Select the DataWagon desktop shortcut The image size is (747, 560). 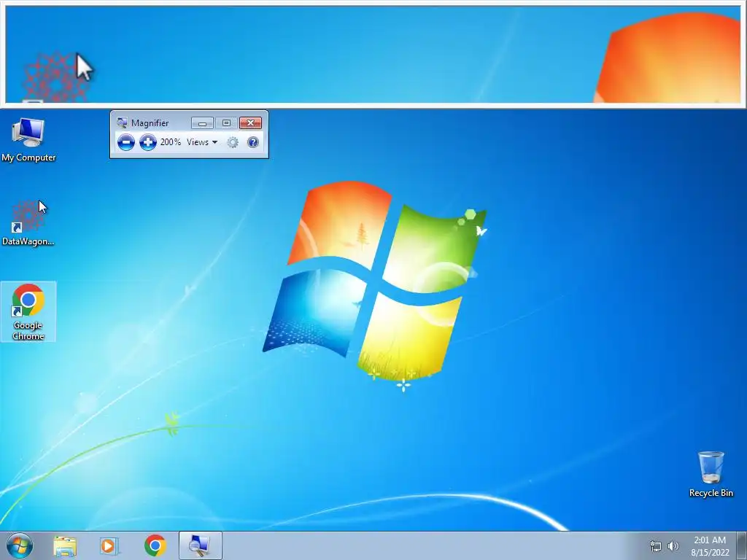click(28, 223)
